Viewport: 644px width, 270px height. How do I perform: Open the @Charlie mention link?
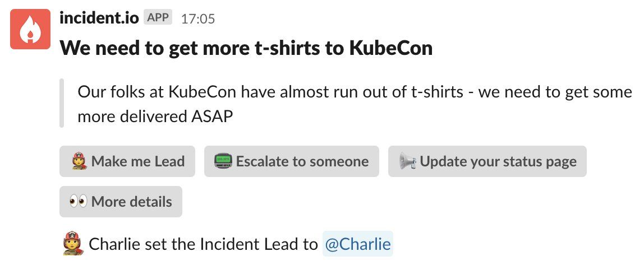click(358, 244)
